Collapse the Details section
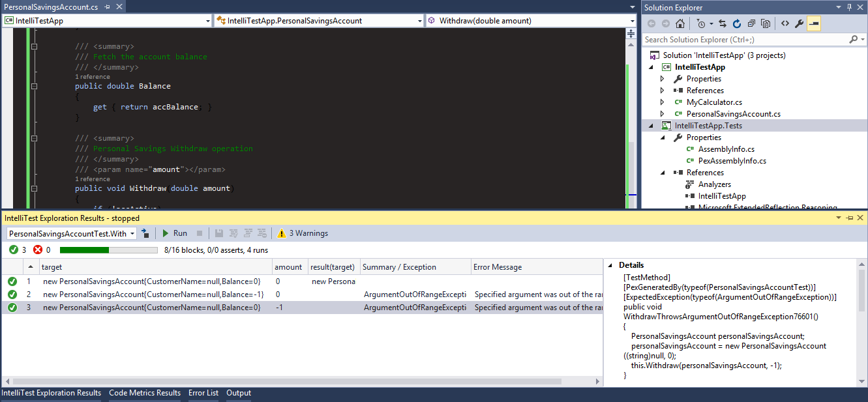 [610, 265]
